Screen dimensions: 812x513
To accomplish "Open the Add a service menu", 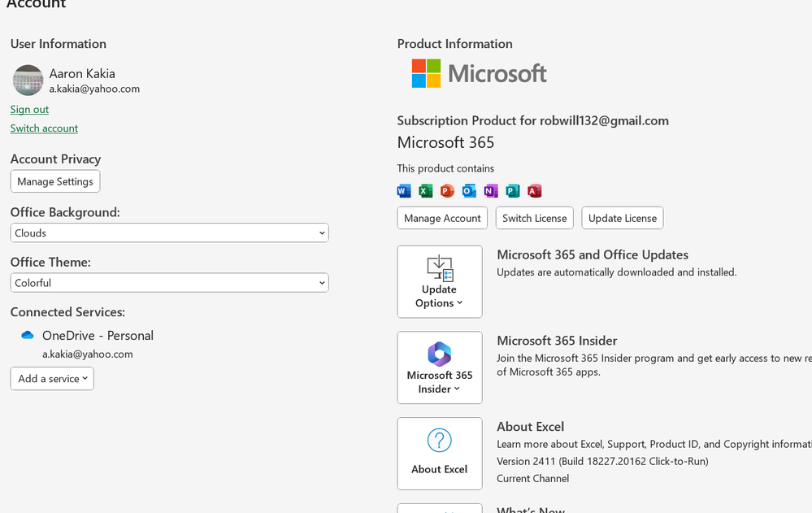I will [52, 379].
